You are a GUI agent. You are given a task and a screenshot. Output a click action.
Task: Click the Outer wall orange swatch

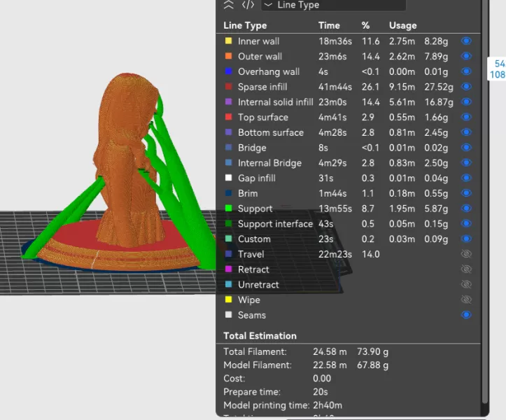[x=228, y=56]
